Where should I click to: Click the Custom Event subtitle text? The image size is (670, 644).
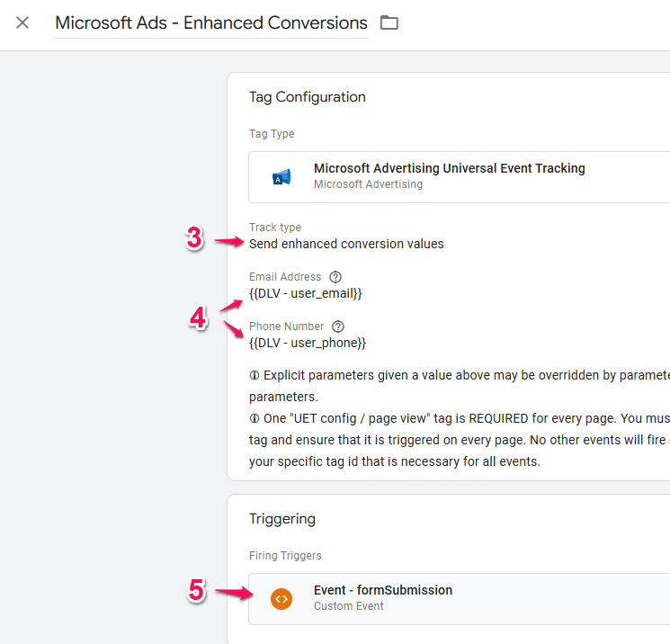(349, 606)
